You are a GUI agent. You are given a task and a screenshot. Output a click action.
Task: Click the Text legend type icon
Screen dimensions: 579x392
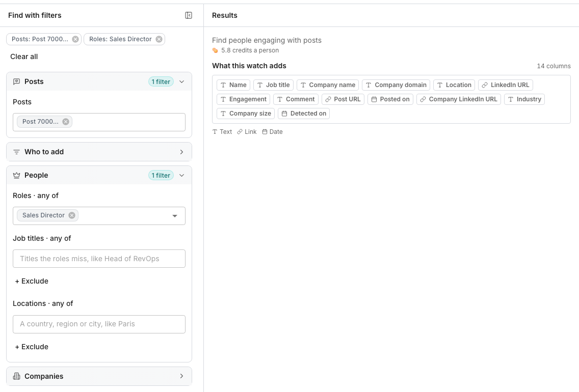coord(215,132)
